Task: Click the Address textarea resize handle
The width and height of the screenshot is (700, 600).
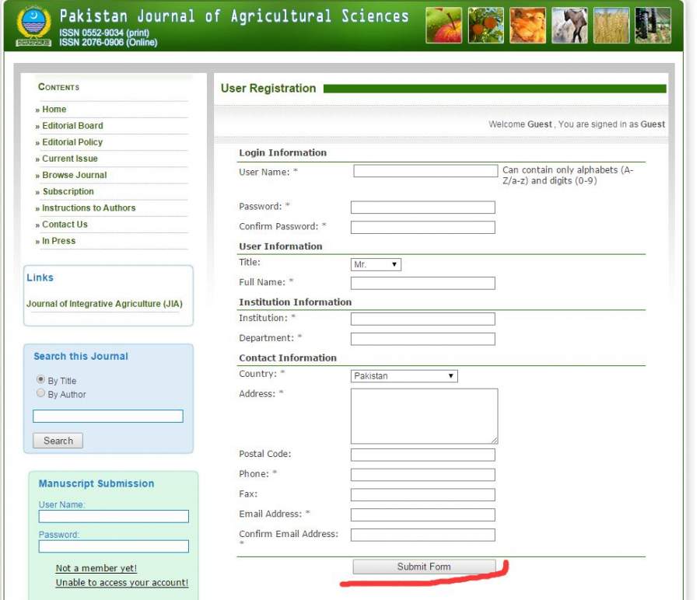Action: coord(494,441)
